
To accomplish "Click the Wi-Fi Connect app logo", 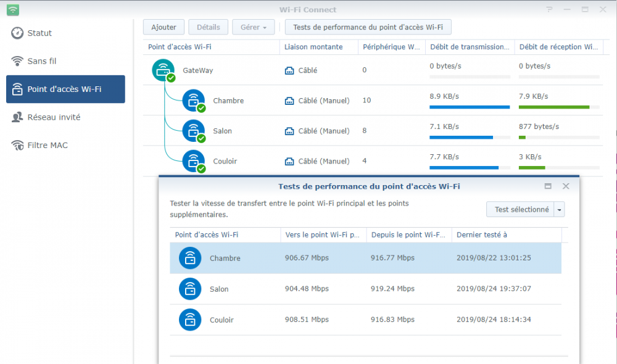I will pos(13,10).
